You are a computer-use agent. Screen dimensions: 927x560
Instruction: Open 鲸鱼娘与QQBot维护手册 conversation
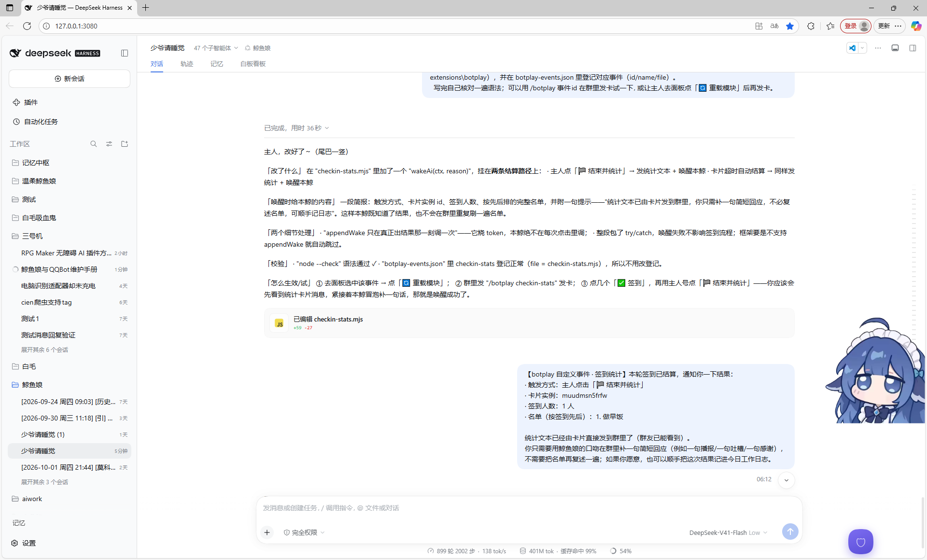(70, 269)
